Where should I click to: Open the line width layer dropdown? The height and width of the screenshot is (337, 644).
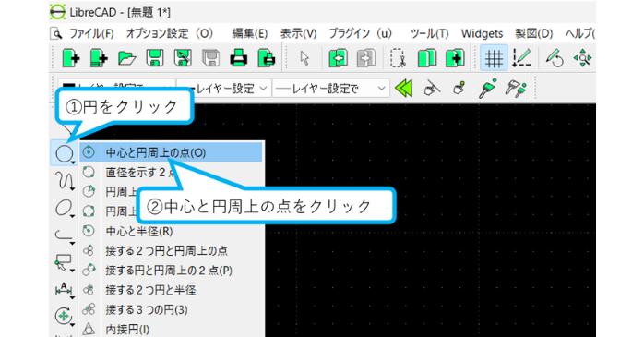coord(224,89)
